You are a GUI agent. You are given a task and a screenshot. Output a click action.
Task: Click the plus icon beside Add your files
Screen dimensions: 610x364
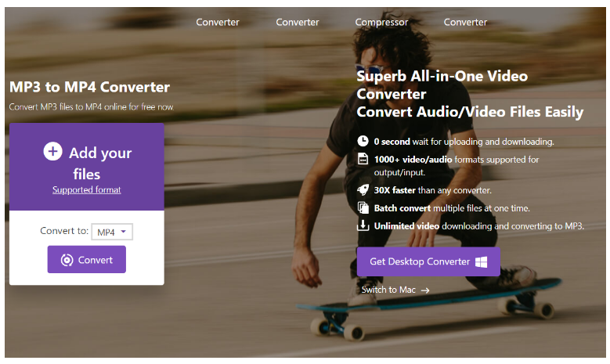point(53,151)
